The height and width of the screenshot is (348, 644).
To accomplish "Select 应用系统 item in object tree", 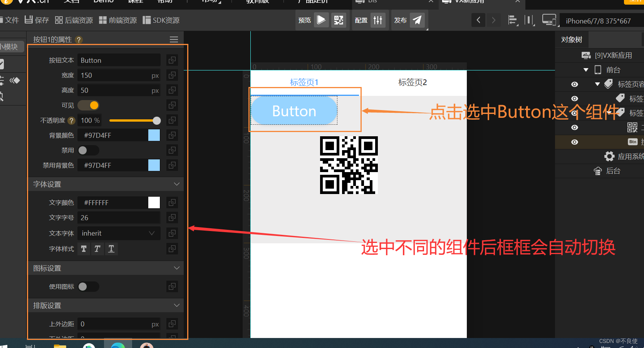I will click(624, 156).
